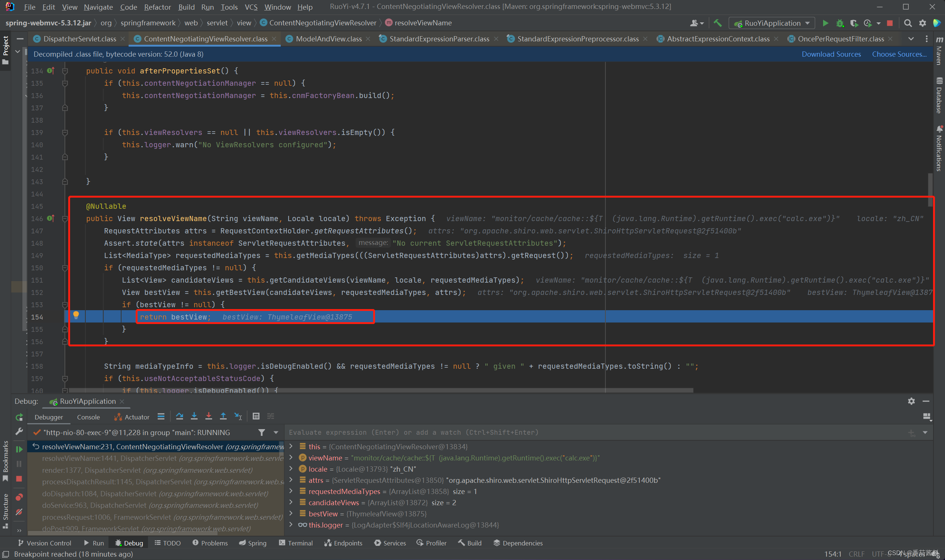
Task: Click the Run to Cursor icon
Action: [238, 416]
